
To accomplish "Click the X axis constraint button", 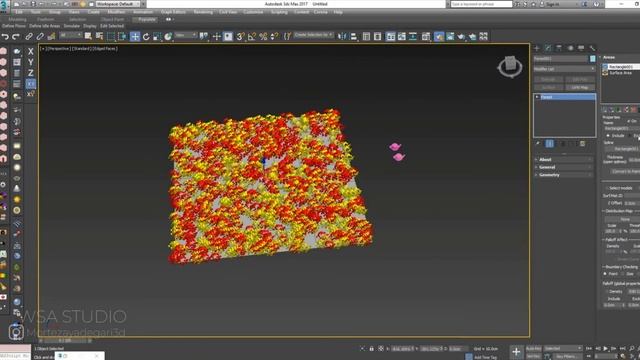I will pyautogui.click(x=31, y=51).
